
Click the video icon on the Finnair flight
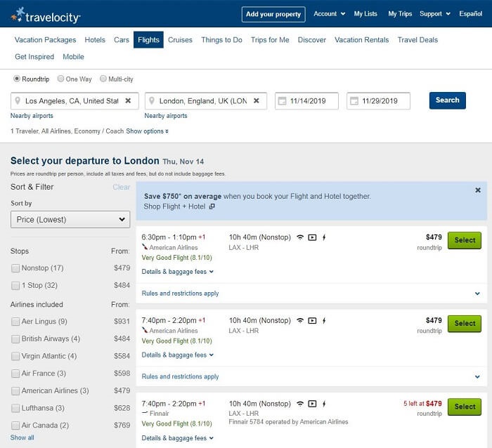click(x=312, y=404)
